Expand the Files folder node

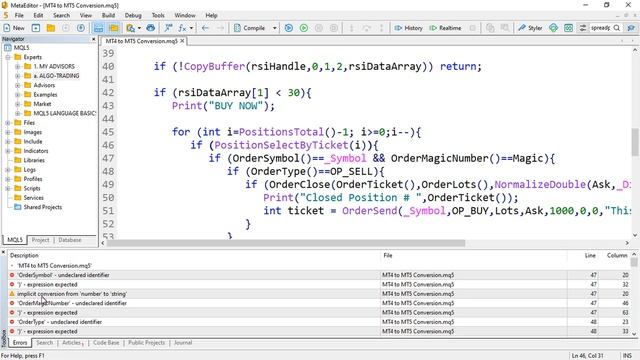(x=8, y=123)
